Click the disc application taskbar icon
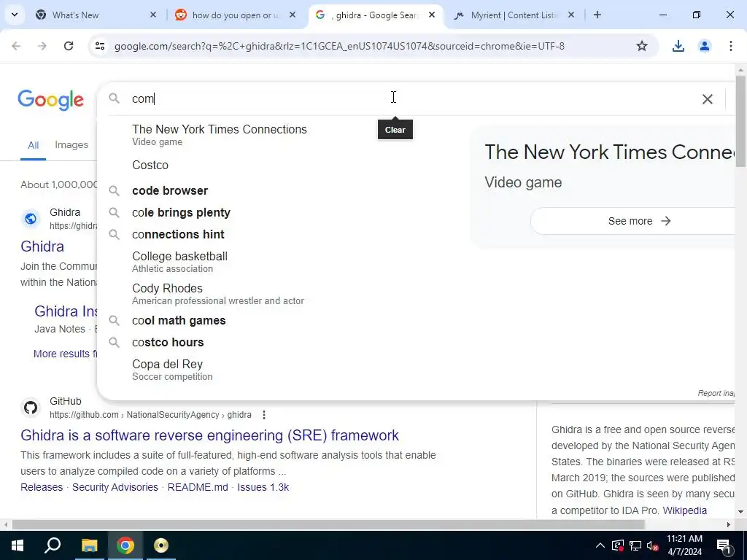The width and height of the screenshot is (747, 560). 161,545
